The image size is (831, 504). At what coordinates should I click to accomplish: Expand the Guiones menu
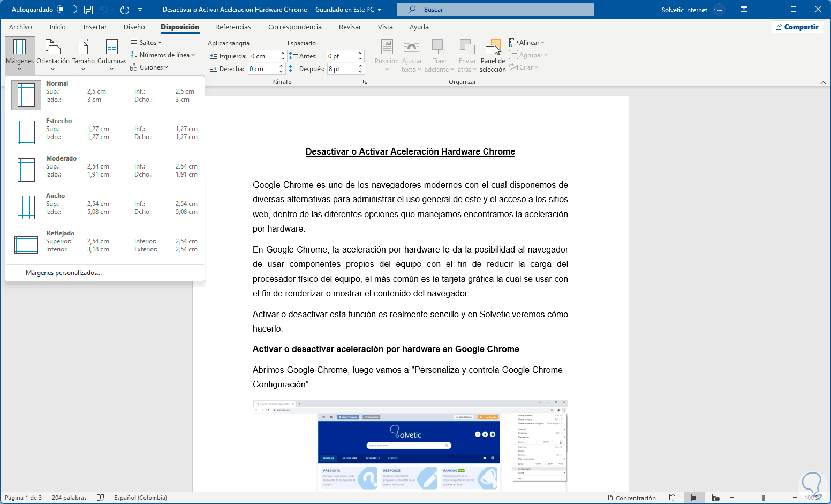(x=149, y=67)
